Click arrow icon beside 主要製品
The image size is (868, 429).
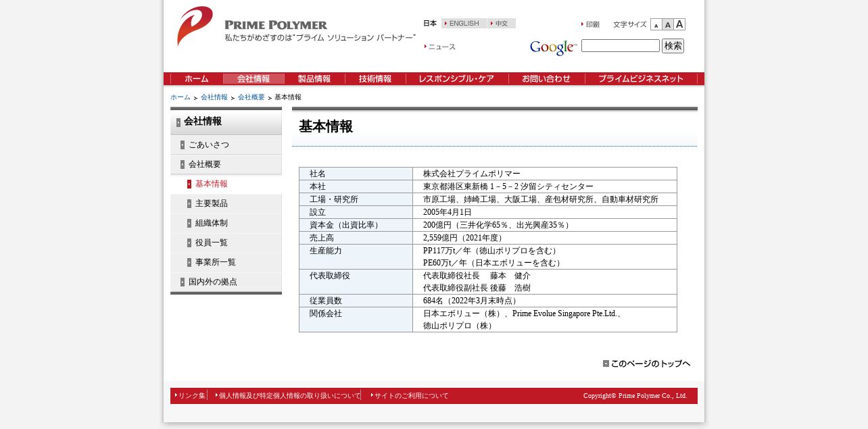[x=189, y=204]
